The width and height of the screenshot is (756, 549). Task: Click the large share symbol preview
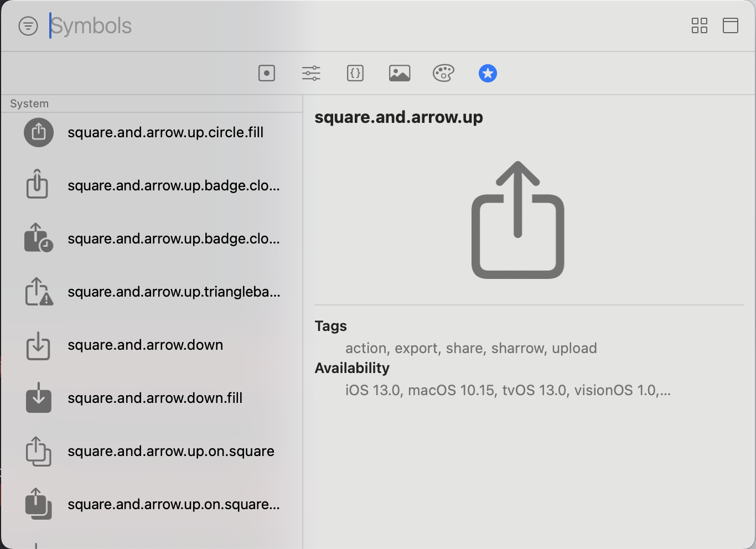point(518,220)
